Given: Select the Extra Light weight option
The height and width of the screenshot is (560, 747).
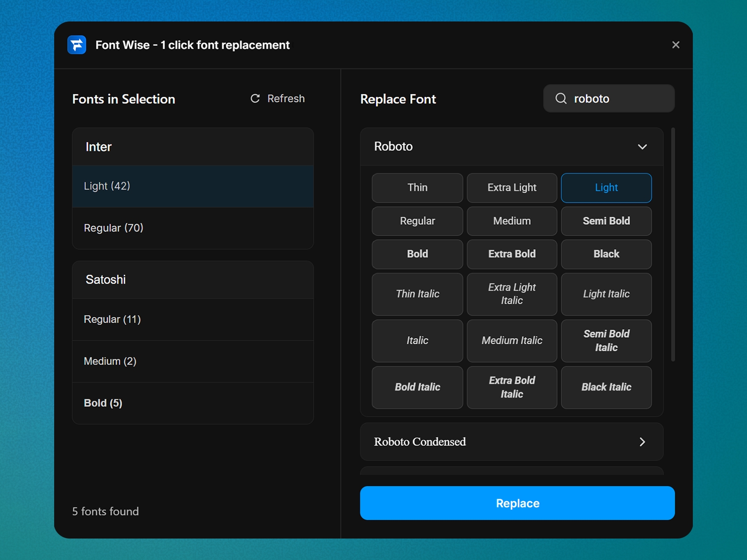Looking at the screenshot, I should 512,188.
